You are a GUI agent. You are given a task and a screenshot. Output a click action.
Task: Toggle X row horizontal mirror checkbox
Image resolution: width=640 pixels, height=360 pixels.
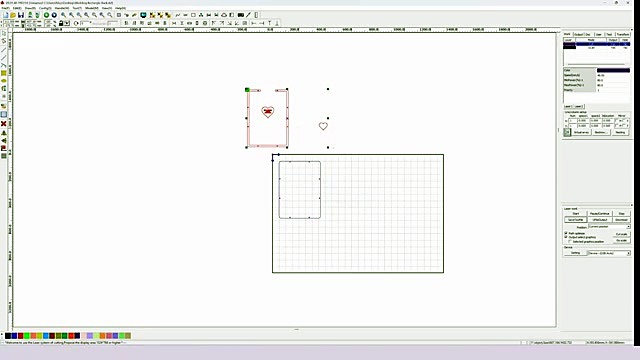click(617, 121)
